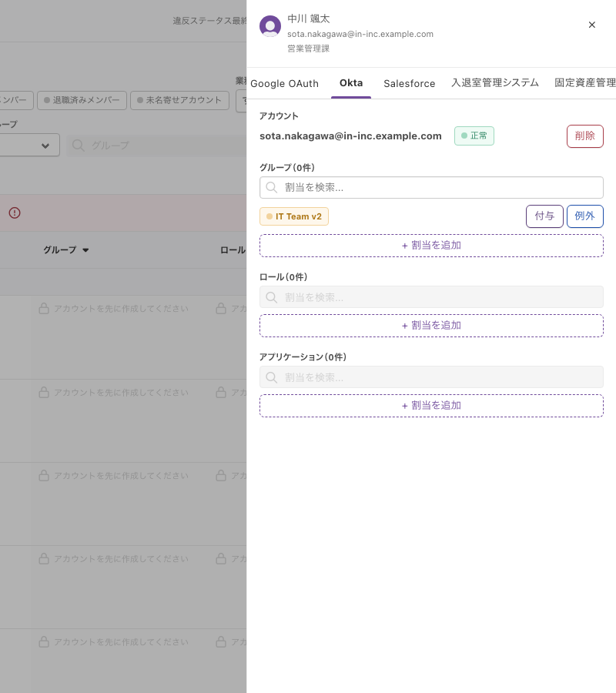This screenshot has height=693, width=616.
Task: Focus the background グループ search field
Action: [x=156, y=146]
